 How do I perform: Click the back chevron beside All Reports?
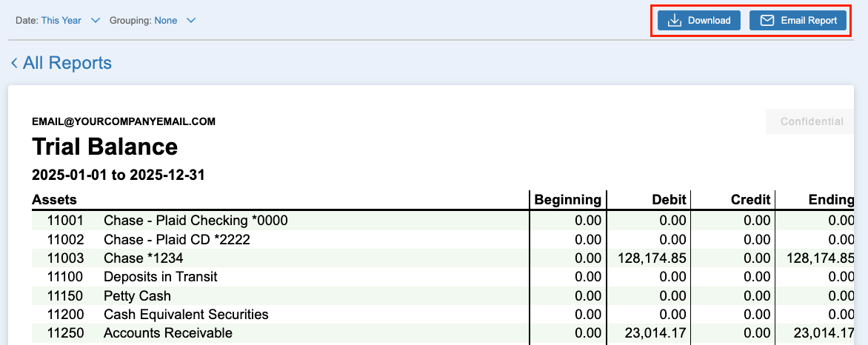14,64
